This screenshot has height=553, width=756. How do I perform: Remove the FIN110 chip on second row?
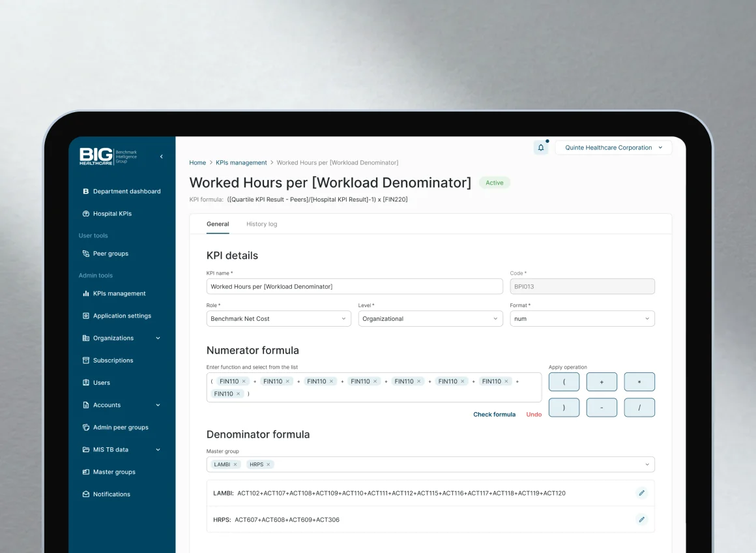pyautogui.click(x=238, y=394)
